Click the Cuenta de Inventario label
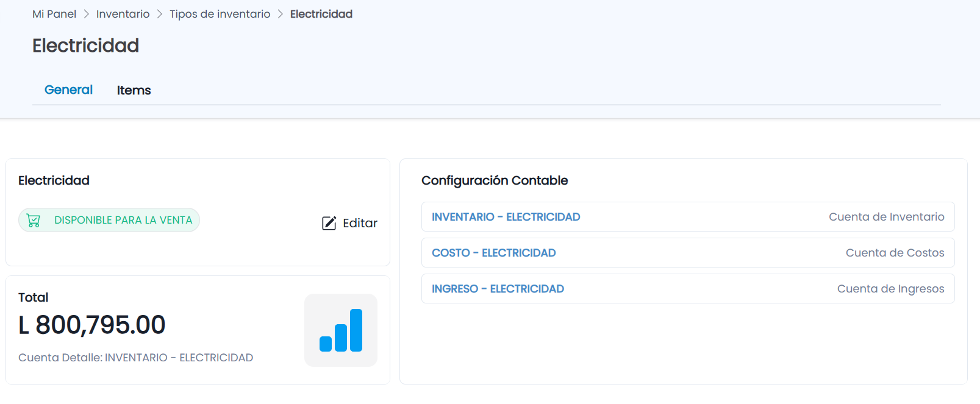Screen dimensions: 980x404 [x=887, y=217]
